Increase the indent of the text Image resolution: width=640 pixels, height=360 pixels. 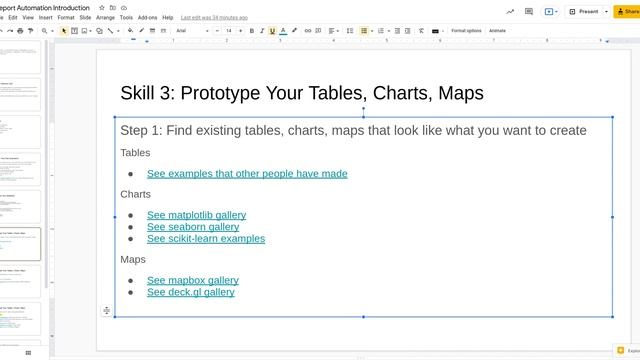pos(407,31)
